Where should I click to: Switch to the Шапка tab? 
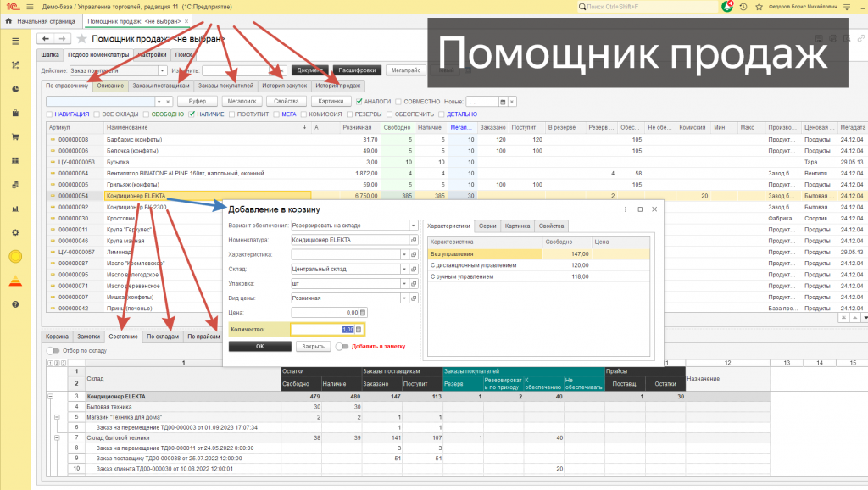pos(50,55)
